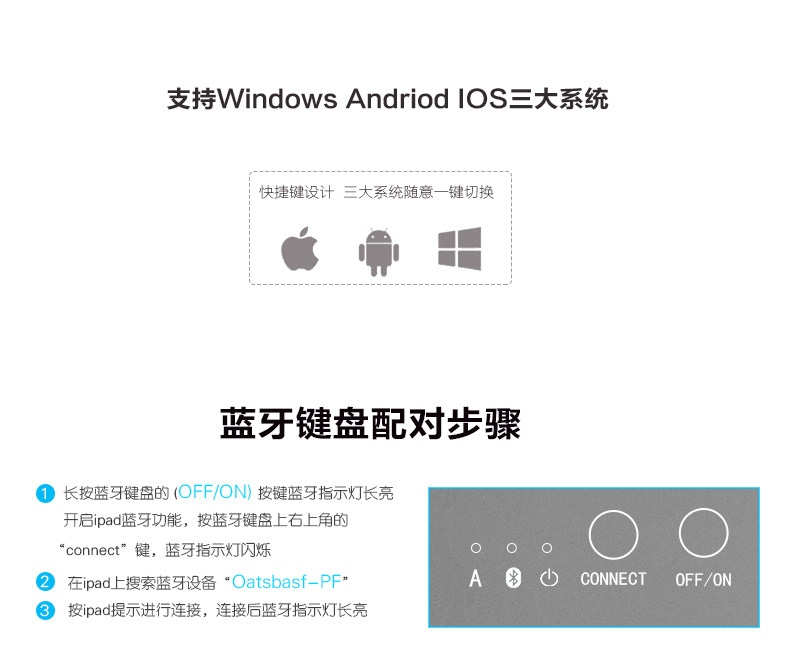Click the 快捷键设计 caption in dashed box

[296, 192]
